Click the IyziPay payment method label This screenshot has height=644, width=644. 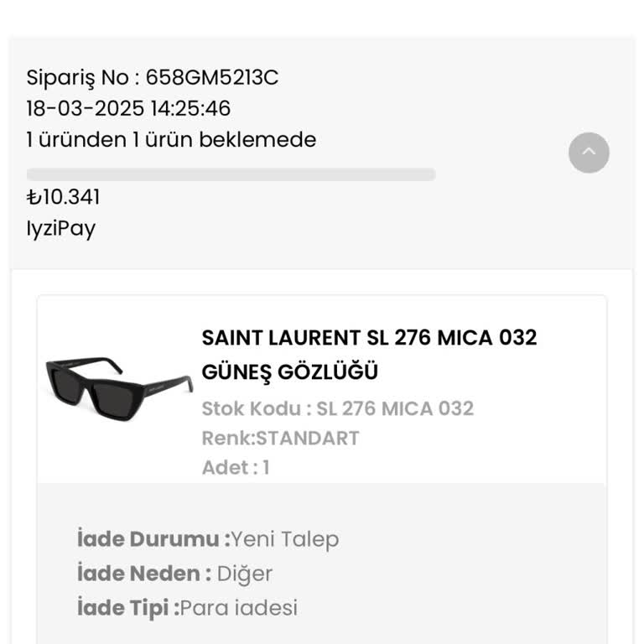[61, 228]
